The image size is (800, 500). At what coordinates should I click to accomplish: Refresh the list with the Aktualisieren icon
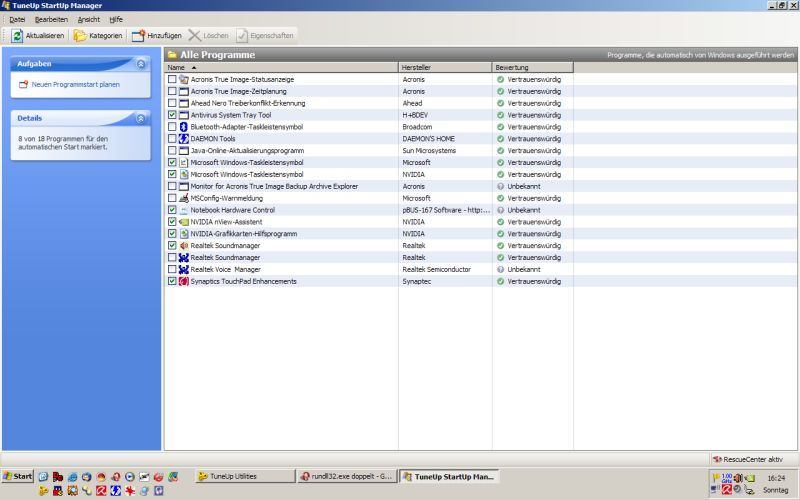[x=17, y=36]
